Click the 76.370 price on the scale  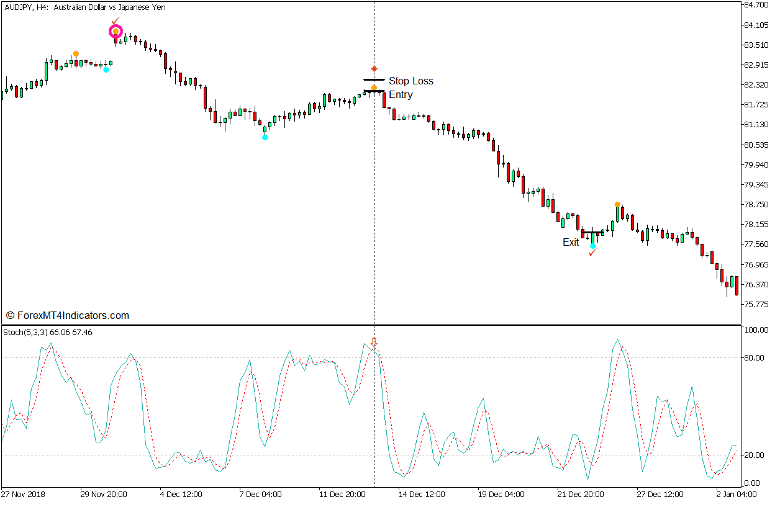point(756,284)
